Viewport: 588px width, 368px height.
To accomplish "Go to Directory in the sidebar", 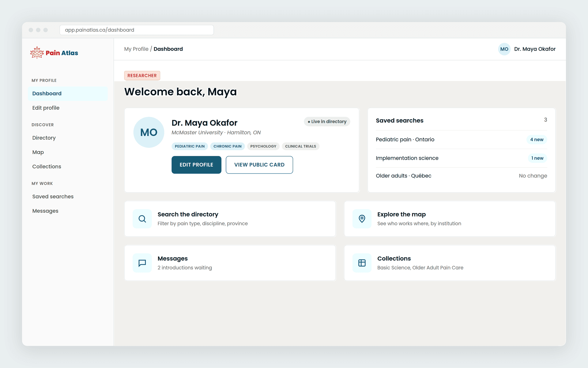I will (x=68, y=138).
